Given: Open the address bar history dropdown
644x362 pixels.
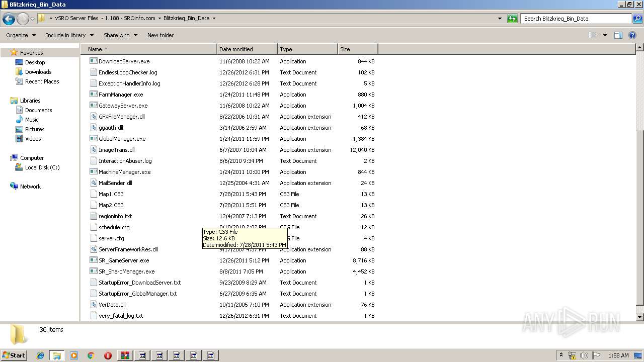Looking at the screenshot, I should tap(500, 19).
